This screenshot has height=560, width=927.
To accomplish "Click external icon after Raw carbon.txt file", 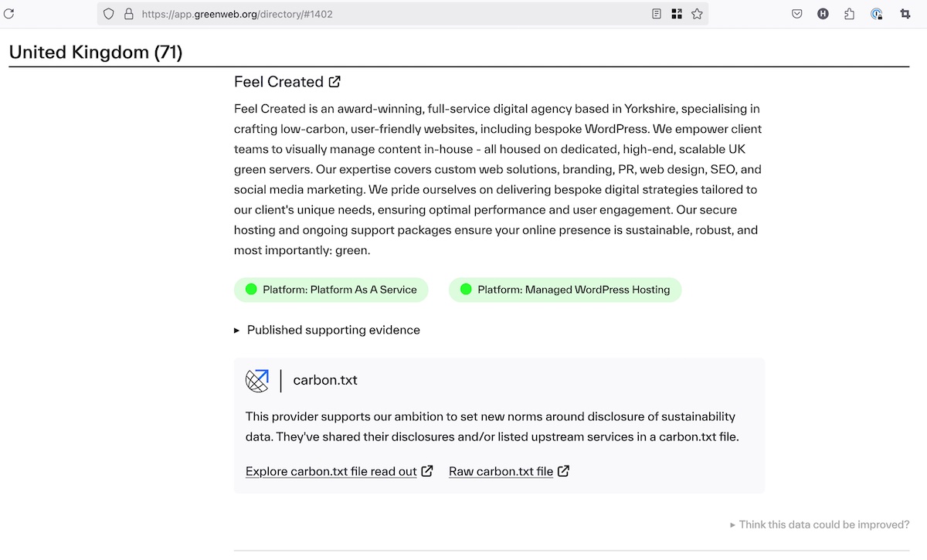I will click(x=563, y=470).
